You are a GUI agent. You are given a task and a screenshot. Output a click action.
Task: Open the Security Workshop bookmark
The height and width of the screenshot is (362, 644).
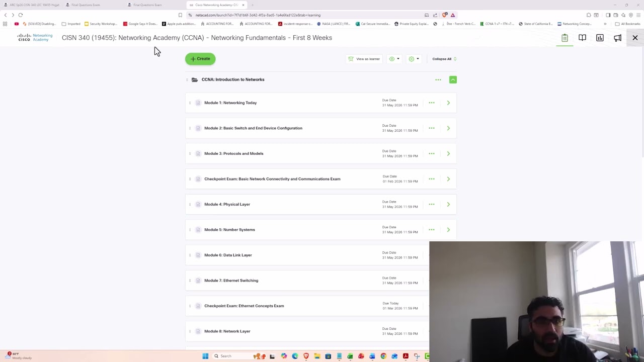[x=101, y=24]
